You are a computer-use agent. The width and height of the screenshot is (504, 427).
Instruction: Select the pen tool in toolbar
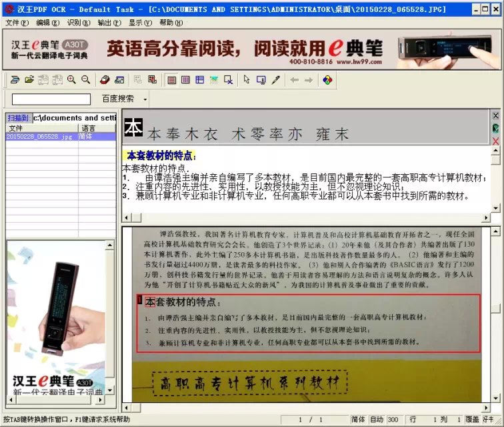click(276, 80)
